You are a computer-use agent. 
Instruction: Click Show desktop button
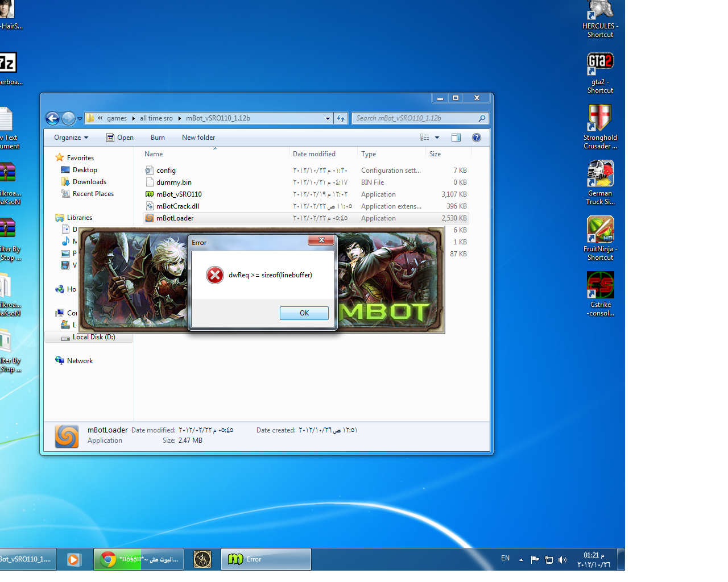coord(621,559)
